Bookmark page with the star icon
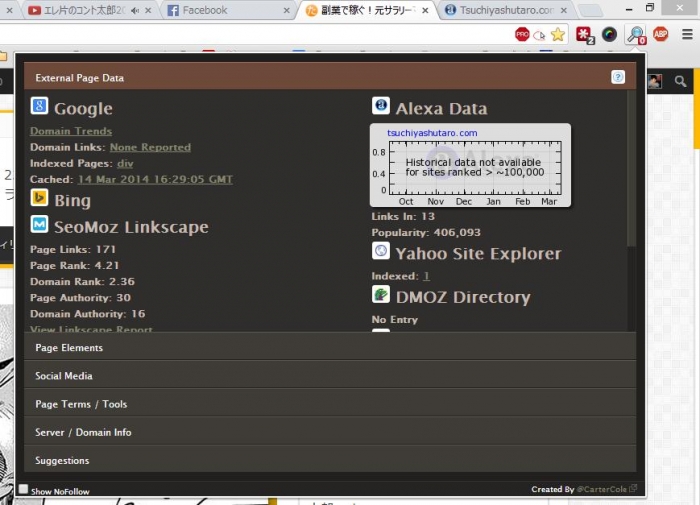 (558, 34)
